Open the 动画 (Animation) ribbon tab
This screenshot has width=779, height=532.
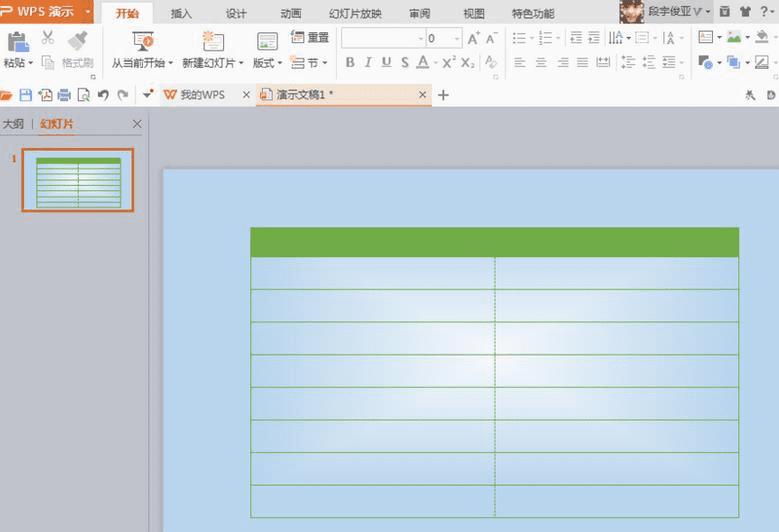tap(291, 14)
